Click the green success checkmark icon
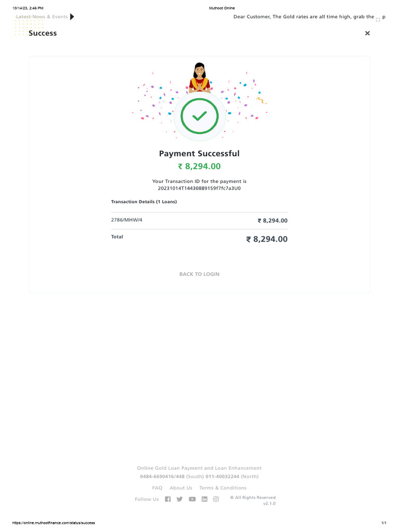The width and height of the screenshot is (399, 532). [199, 116]
